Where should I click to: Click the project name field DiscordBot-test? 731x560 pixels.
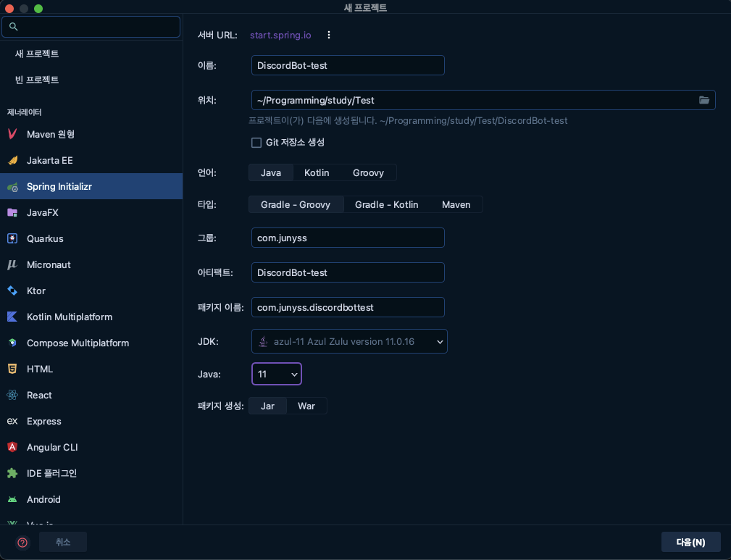point(348,65)
